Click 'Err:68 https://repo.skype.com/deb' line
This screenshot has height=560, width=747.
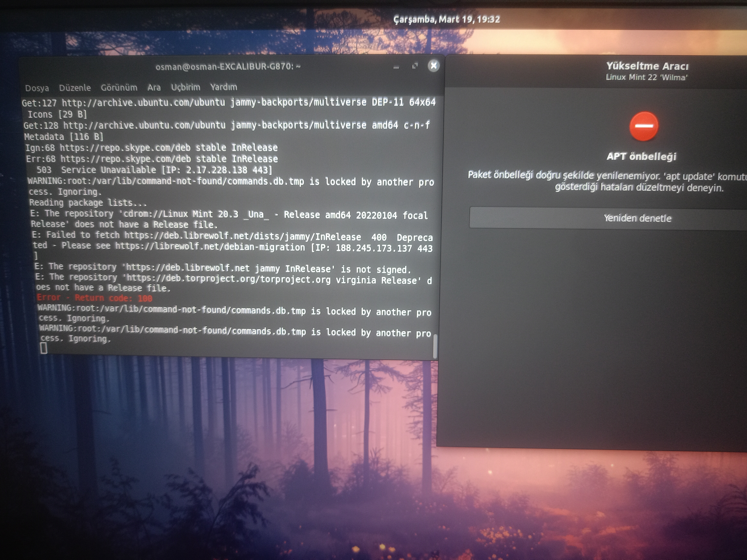coord(152,159)
